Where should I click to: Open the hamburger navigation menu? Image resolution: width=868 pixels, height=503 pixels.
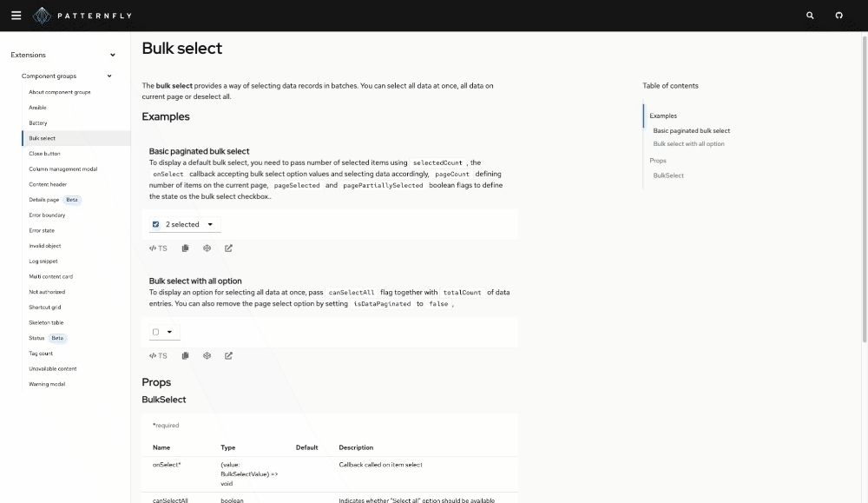pos(16,16)
